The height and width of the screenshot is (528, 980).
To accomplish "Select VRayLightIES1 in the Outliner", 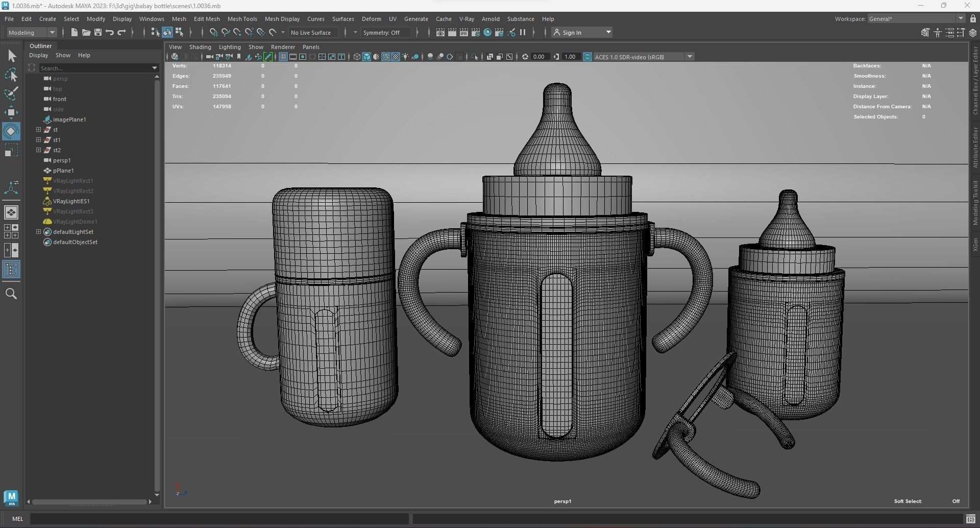I will pyautogui.click(x=71, y=201).
